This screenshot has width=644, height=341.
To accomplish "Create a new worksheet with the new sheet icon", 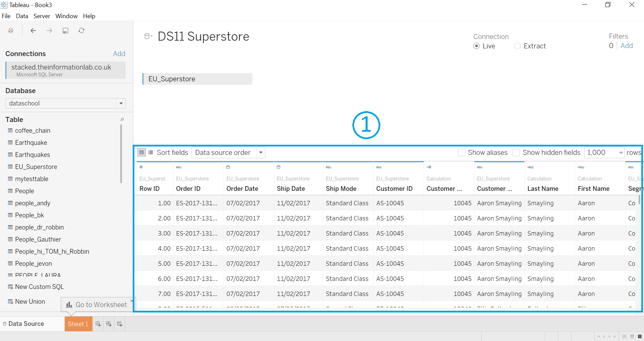I will click(x=98, y=324).
